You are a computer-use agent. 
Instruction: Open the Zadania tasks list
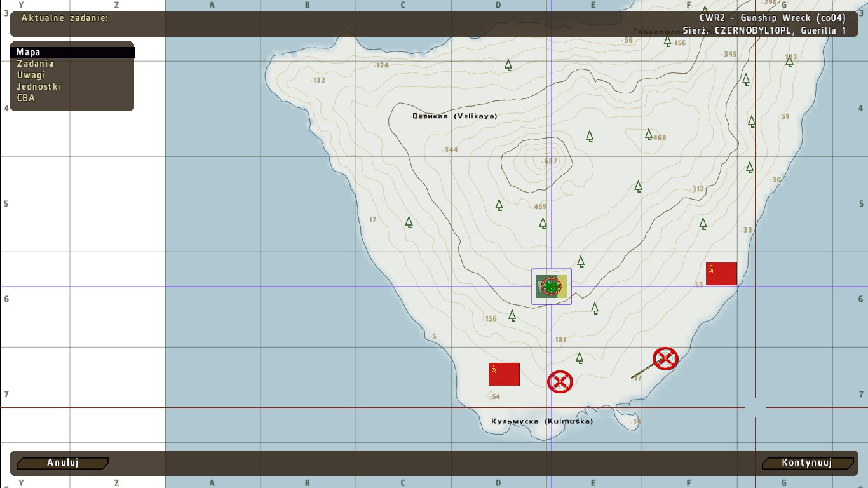[35, 64]
